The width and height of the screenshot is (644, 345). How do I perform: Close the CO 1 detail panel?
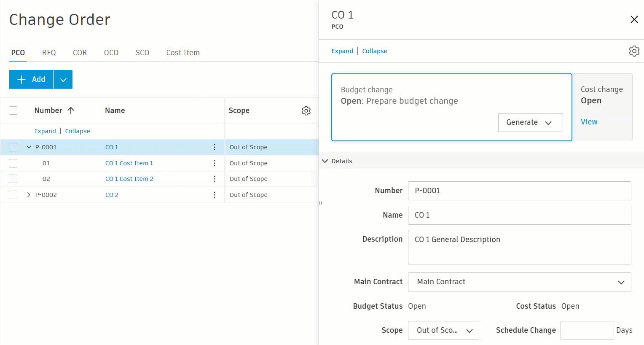634,19
